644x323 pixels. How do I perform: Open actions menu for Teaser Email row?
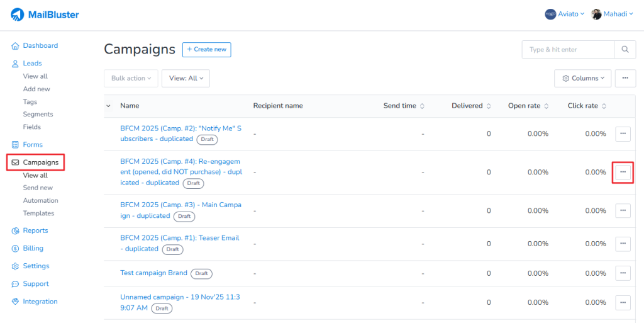(623, 244)
